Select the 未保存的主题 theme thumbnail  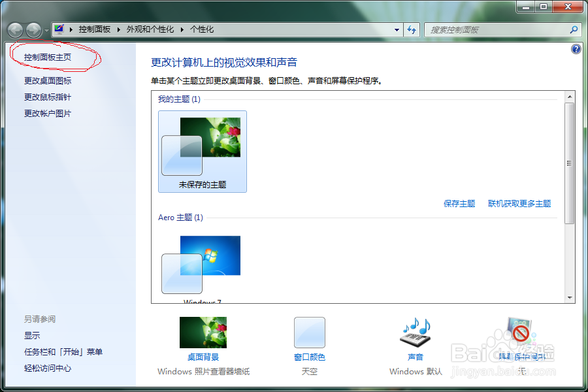tap(203, 152)
